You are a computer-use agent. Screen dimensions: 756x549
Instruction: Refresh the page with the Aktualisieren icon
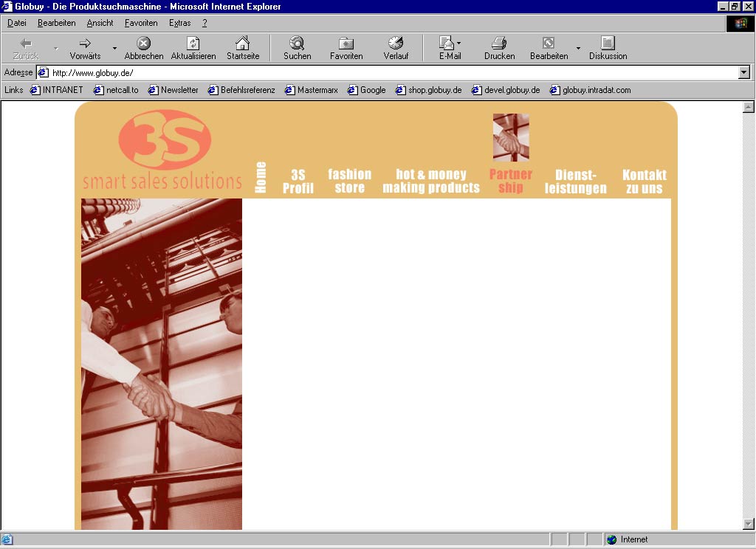point(193,44)
